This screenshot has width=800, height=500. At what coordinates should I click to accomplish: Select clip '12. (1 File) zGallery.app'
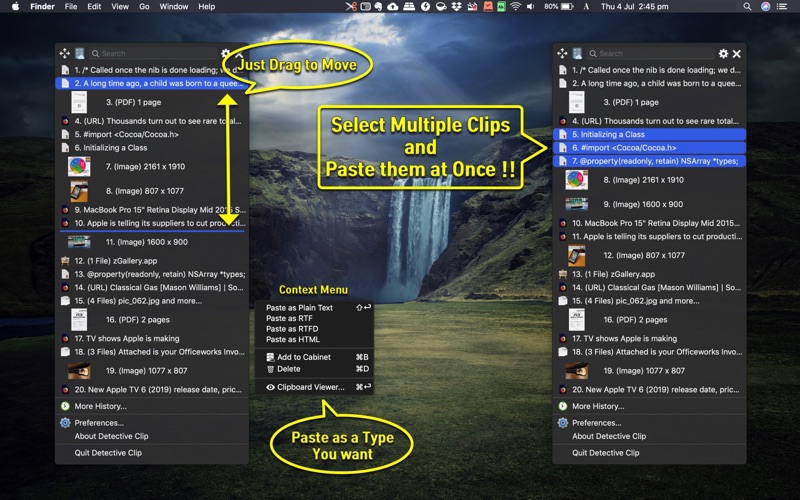click(152, 261)
